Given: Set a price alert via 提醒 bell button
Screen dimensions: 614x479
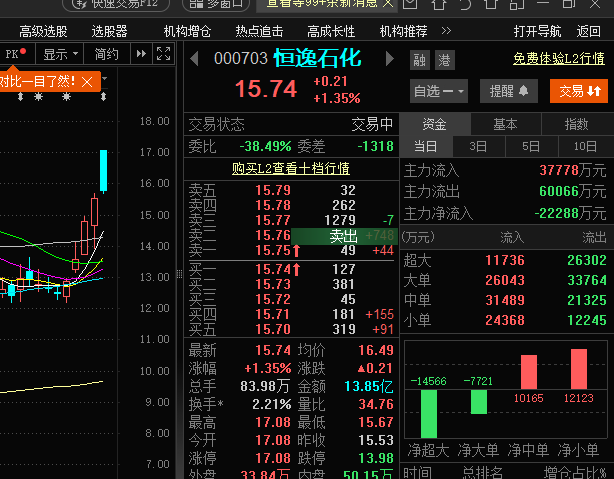Looking at the screenshot, I should (509, 91).
